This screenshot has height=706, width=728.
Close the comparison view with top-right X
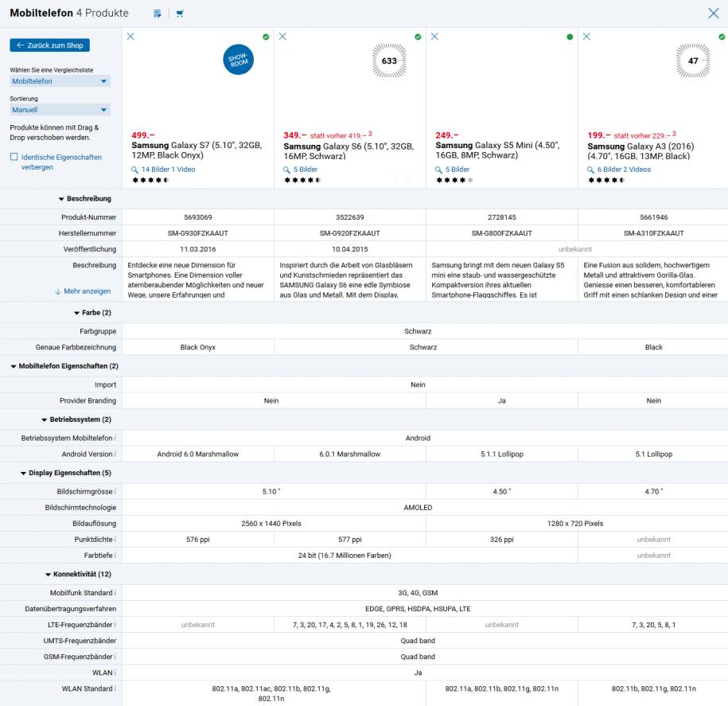point(714,13)
